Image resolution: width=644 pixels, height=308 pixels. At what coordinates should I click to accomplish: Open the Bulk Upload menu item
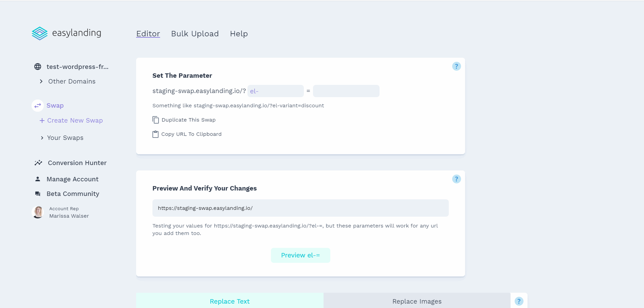click(195, 34)
